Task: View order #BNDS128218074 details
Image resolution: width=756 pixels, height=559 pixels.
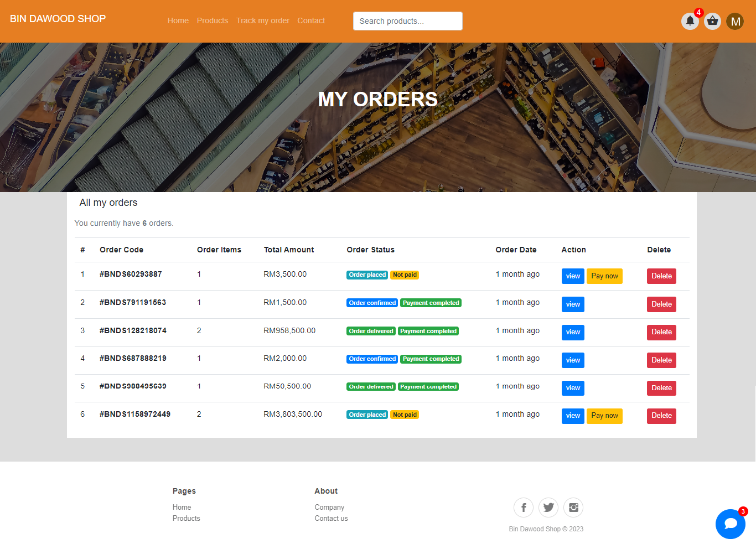Action: (x=573, y=332)
